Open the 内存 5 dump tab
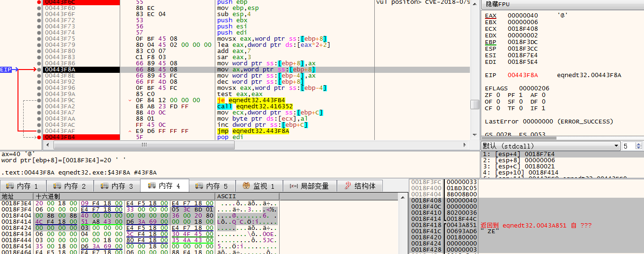This screenshot has width=644, height=254. [x=212, y=186]
